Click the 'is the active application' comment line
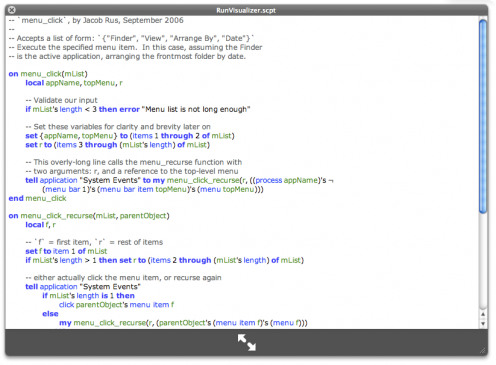The height and width of the screenshot is (365, 496). click(127, 56)
